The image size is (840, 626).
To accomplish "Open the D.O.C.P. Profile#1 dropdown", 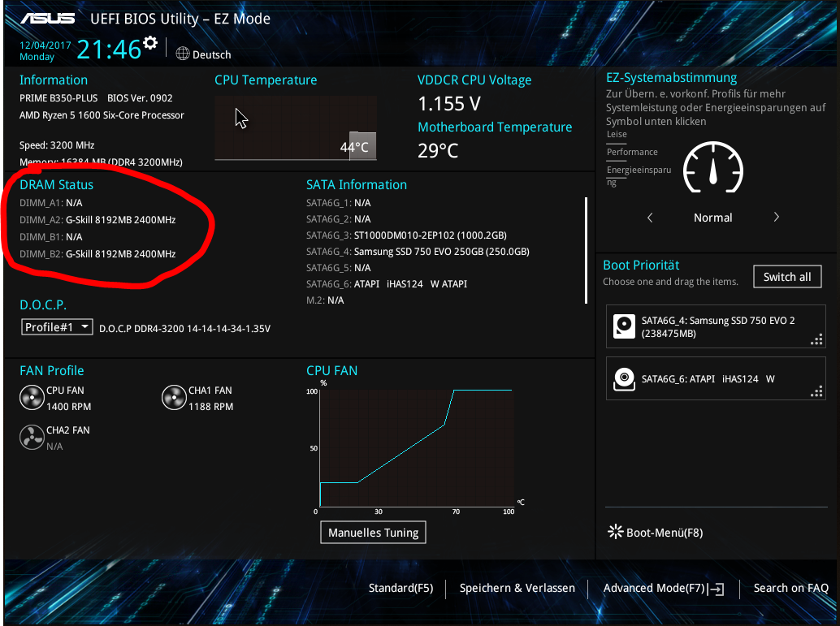I will pyautogui.click(x=57, y=327).
